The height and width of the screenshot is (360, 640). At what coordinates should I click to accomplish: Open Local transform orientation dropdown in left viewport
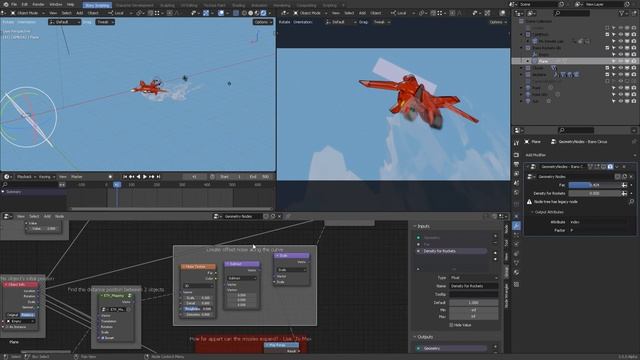click(119, 13)
